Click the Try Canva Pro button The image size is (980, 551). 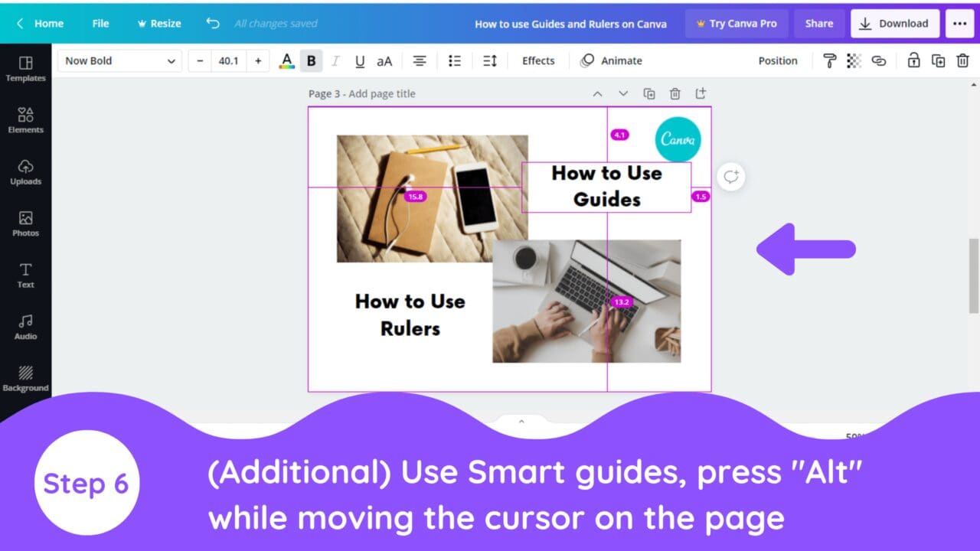click(x=736, y=23)
